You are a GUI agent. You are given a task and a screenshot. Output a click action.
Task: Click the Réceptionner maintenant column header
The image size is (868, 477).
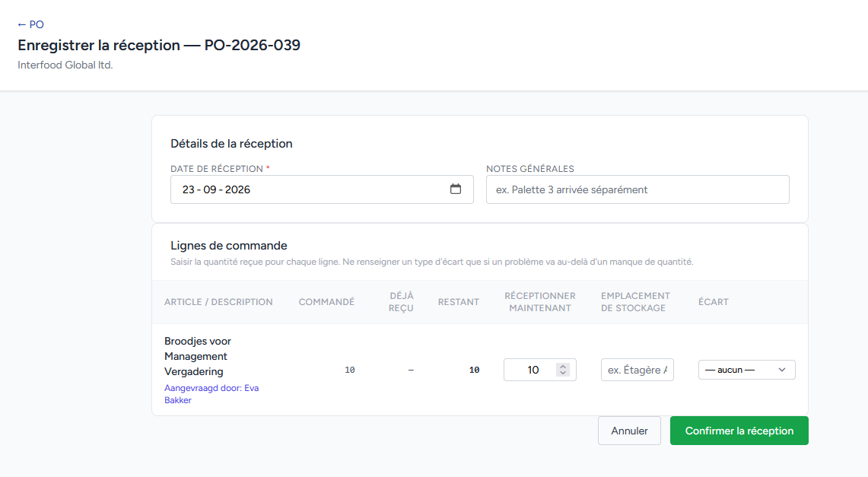tap(539, 302)
